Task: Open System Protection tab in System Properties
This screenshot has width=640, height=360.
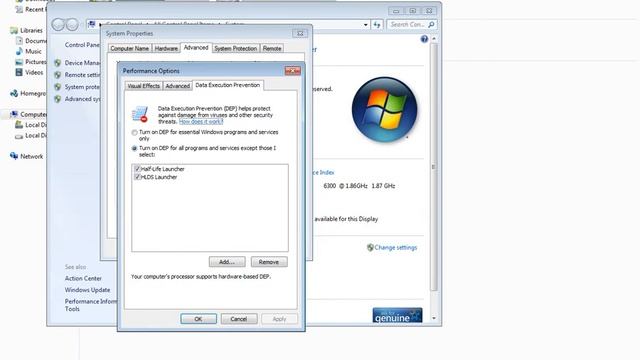Action: (x=236, y=49)
